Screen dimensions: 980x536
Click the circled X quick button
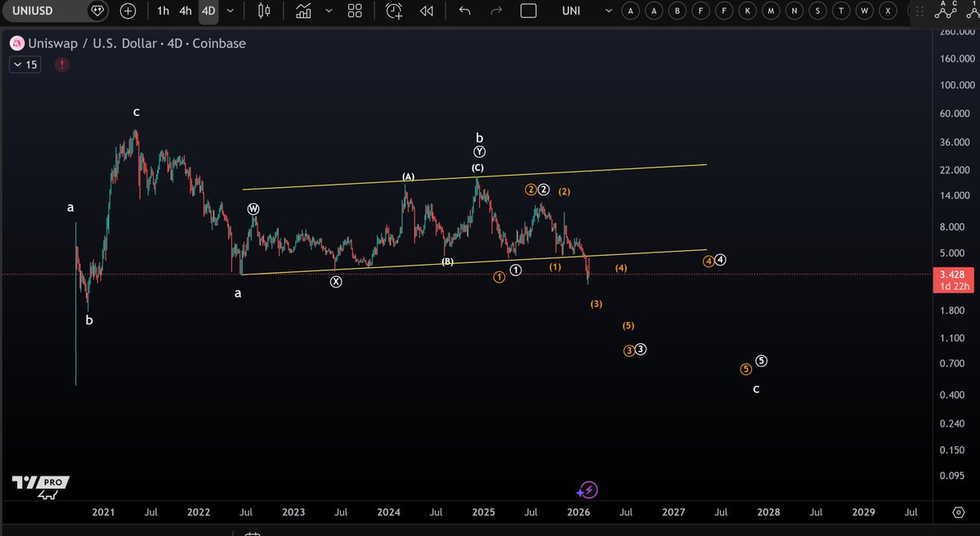tap(888, 11)
